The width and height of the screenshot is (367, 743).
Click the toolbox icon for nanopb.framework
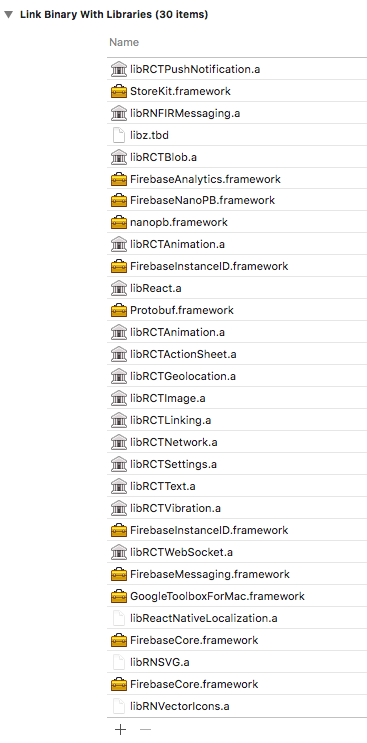coord(118,222)
